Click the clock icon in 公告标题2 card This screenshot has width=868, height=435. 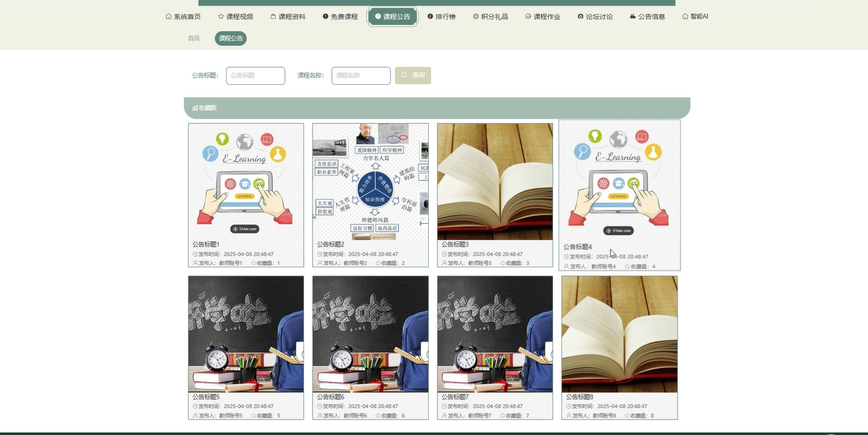pos(320,254)
